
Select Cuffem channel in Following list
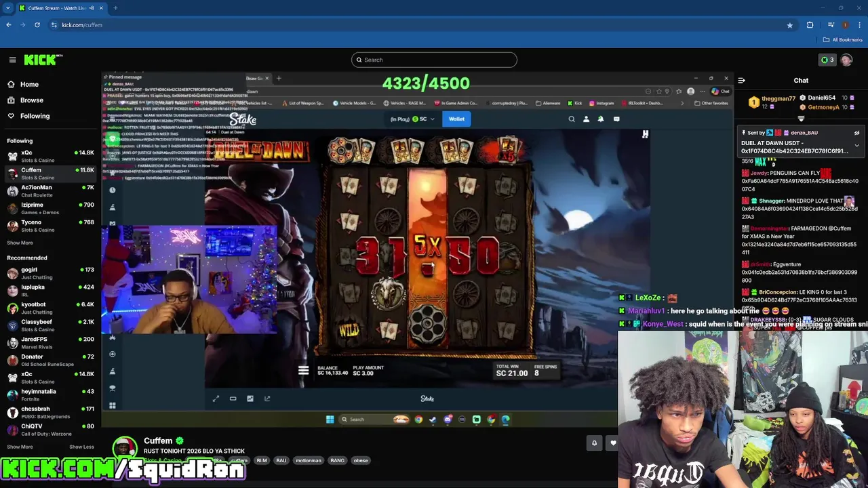point(51,174)
